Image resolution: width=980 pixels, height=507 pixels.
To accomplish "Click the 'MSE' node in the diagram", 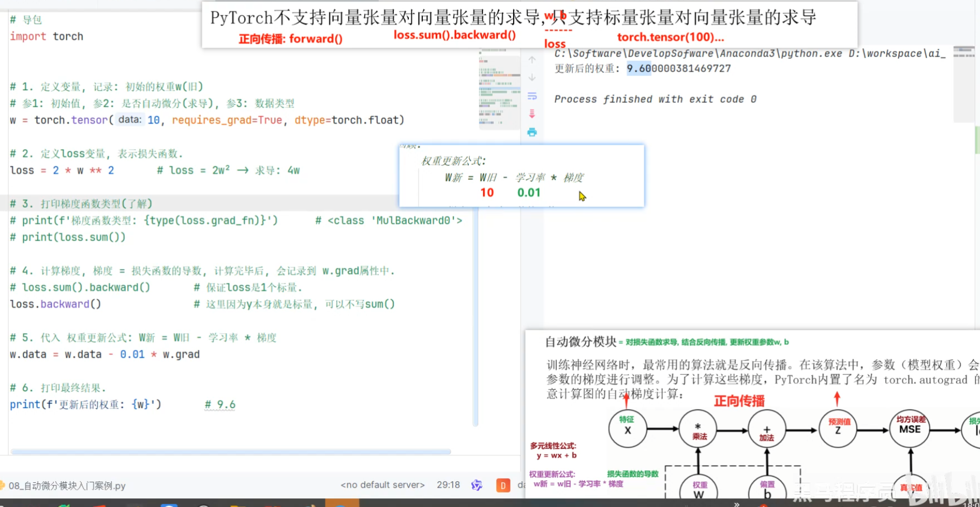I will 910,428.
